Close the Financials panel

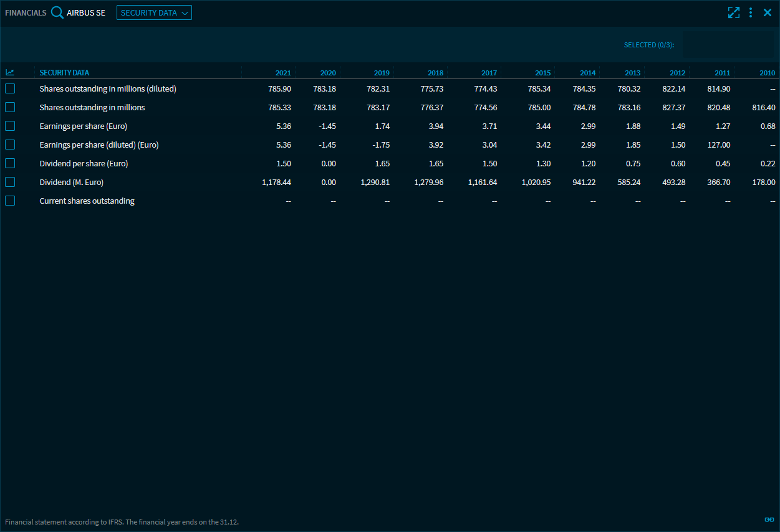(x=768, y=12)
